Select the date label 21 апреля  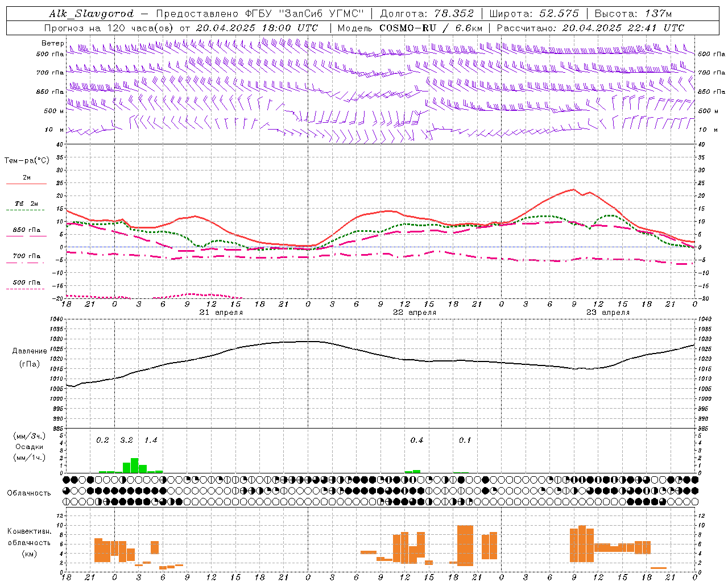[x=221, y=313]
